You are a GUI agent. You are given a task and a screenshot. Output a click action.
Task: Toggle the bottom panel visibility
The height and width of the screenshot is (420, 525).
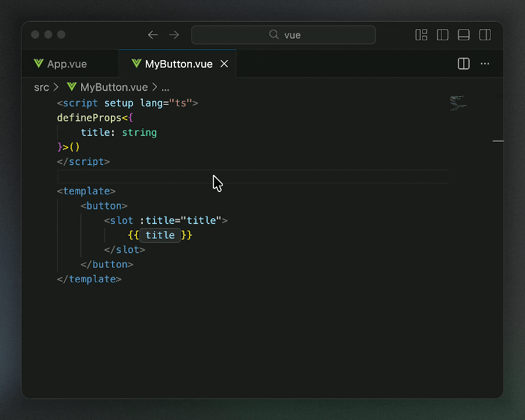click(464, 35)
